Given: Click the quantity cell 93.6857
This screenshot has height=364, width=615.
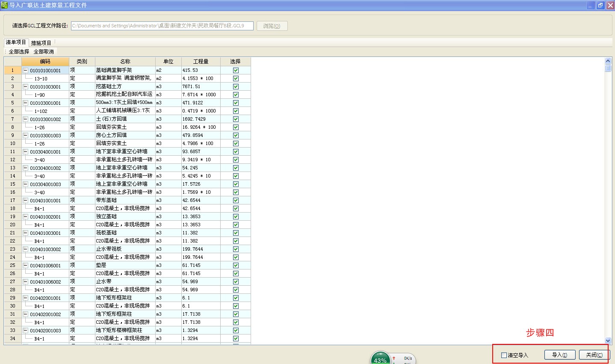Looking at the screenshot, I should point(201,151).
